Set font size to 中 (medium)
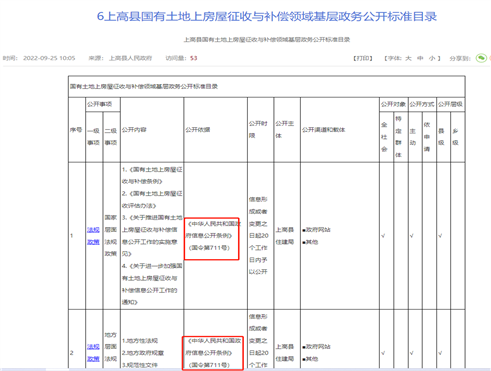 coord(420,58)
